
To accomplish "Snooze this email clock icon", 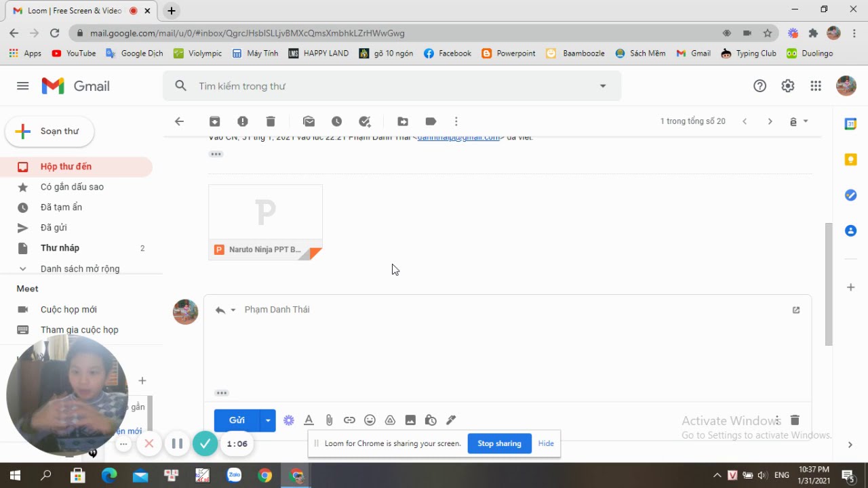I will click(337, 121).
